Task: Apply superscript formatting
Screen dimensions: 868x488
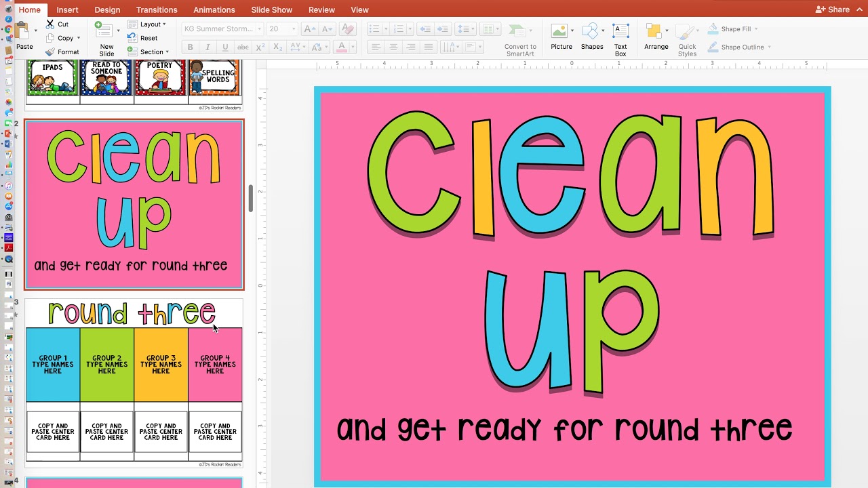Action: coord(260,47)
